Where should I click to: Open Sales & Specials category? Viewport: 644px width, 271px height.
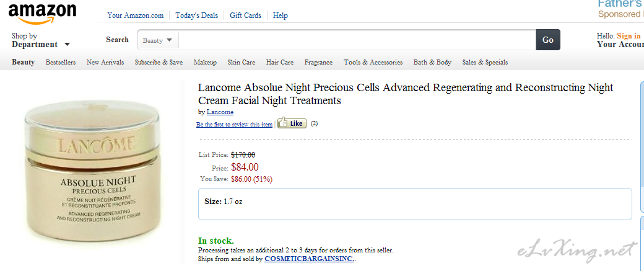click(485, 63)
